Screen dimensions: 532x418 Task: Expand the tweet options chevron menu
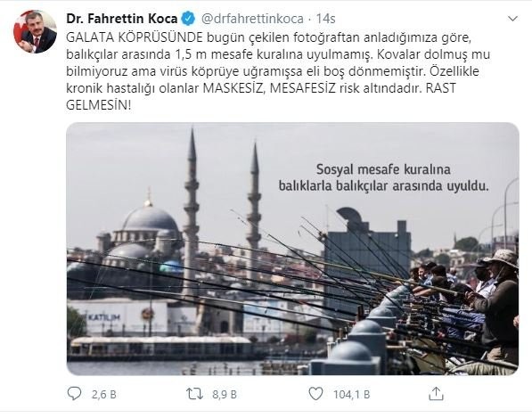click(512, 19)
